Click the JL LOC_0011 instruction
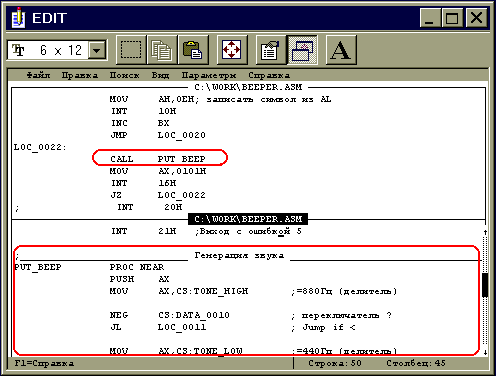496x376 pixels. 158,327
